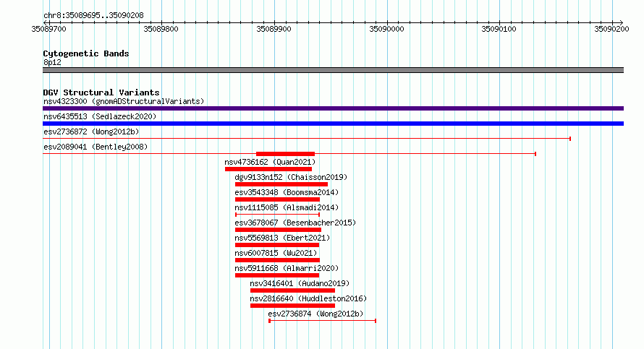Select the purple nsv4323300 variant bar

tap(333, 108)
